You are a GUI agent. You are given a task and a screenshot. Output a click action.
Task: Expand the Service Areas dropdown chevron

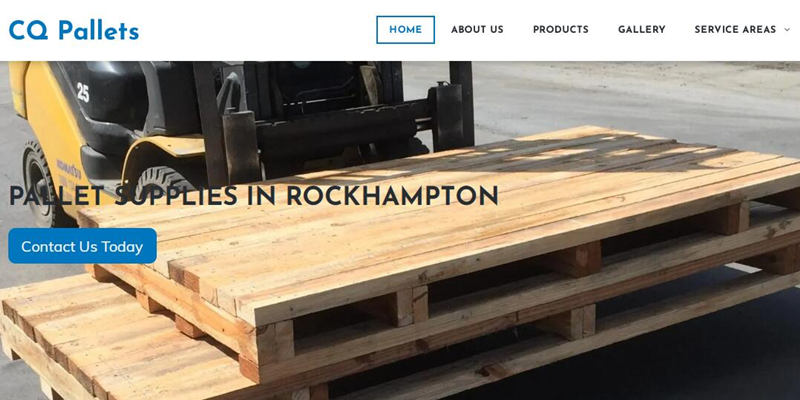pyautogui.click(x=787, y=30)
